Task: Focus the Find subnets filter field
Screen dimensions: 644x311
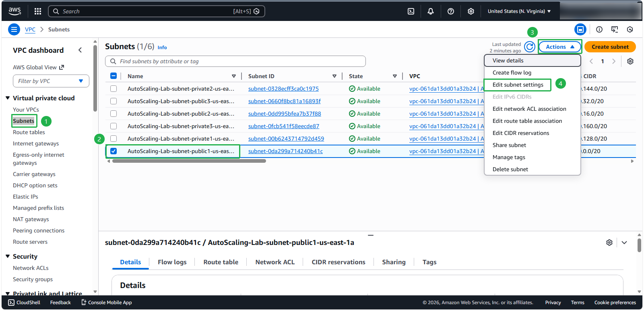Action: [x=235, y=61]
